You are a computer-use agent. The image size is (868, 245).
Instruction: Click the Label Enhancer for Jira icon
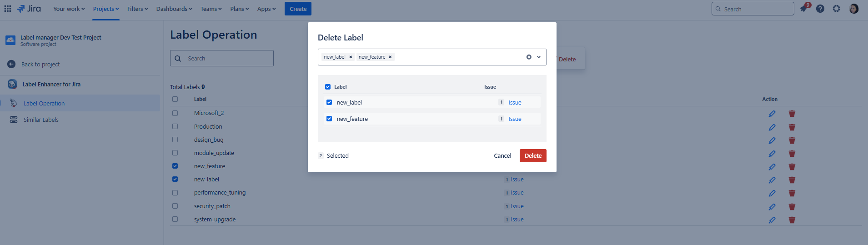coord(12,84)
